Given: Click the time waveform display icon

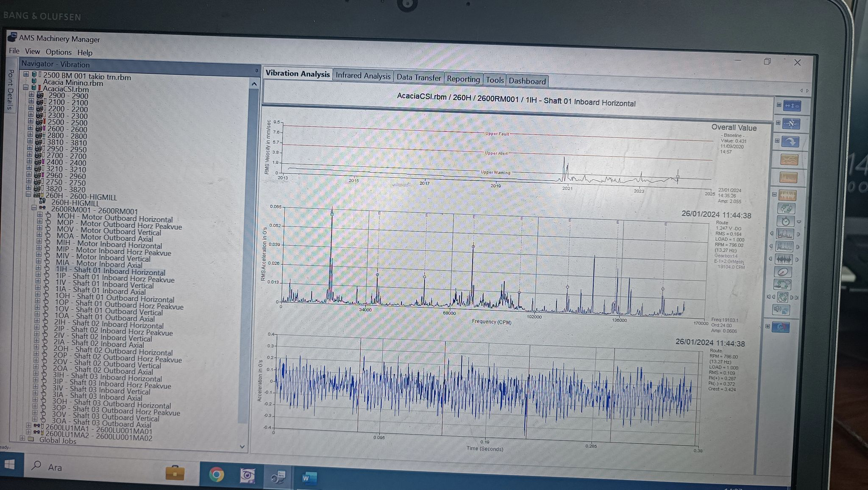Looking at the screenshot, I should (x=783, y=259).
